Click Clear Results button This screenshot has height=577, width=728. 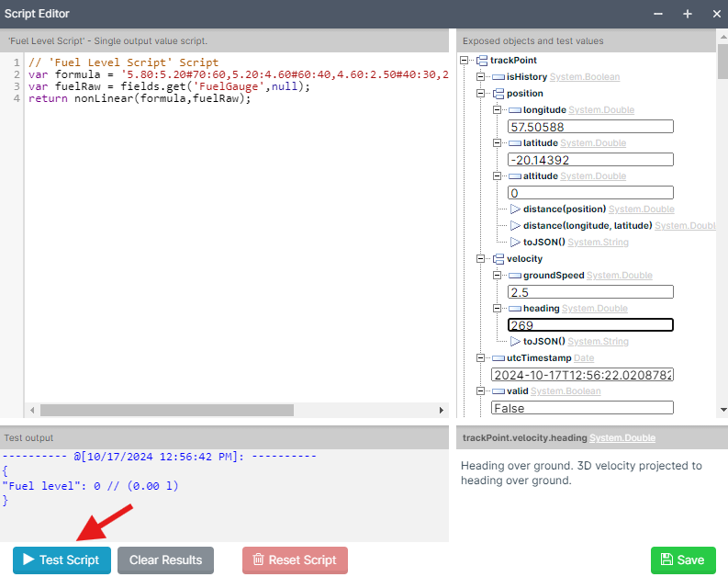coord(165,560)
